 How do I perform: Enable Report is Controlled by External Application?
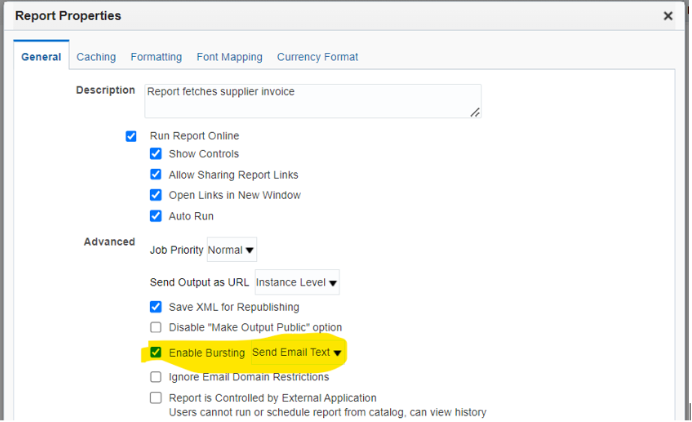[155, 398]
